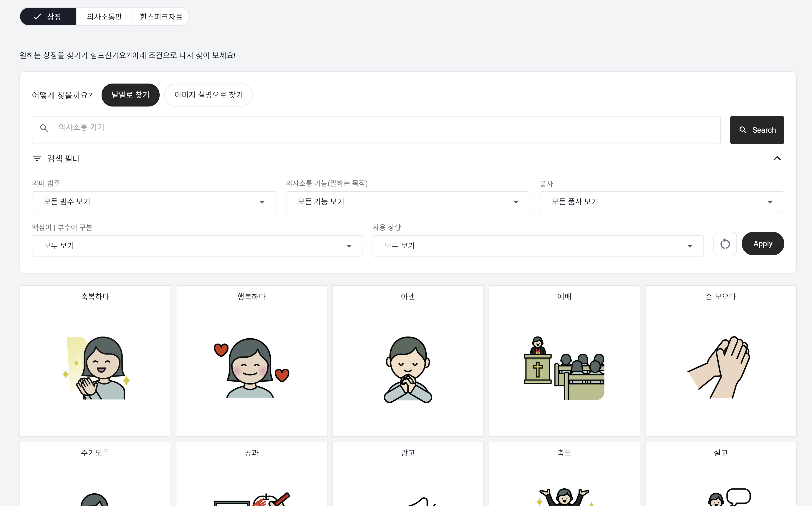Click the filter lines icon beside 검색 필터
The width and height of the screenshot is (812, 506).
[37, 158]
